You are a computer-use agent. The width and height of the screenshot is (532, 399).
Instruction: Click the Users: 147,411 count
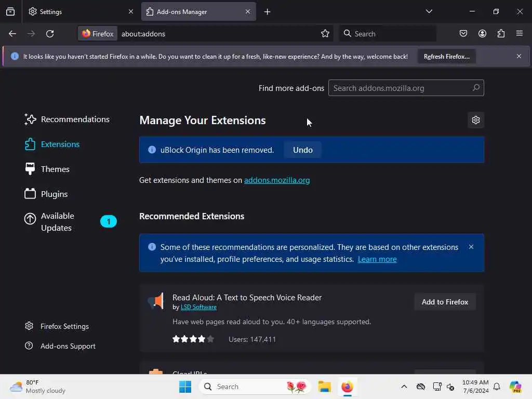tap(252, 339)
